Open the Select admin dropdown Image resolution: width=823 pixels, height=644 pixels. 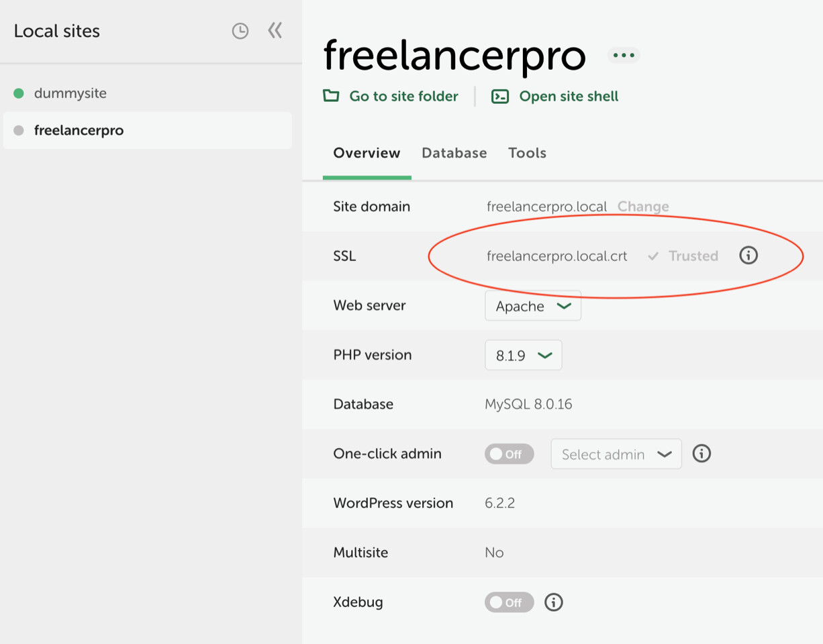(x=616, y=454)
